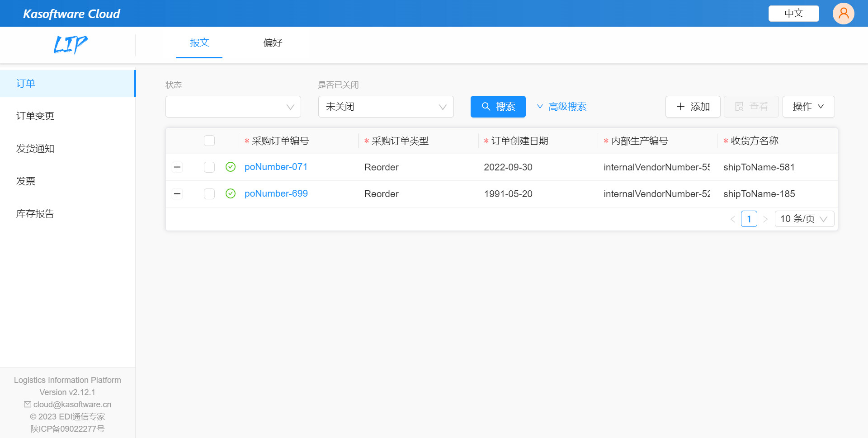868x438 pixels.
Task: Click the green status icon on poNumber-071 row
Action: click(x=231, y=167)
